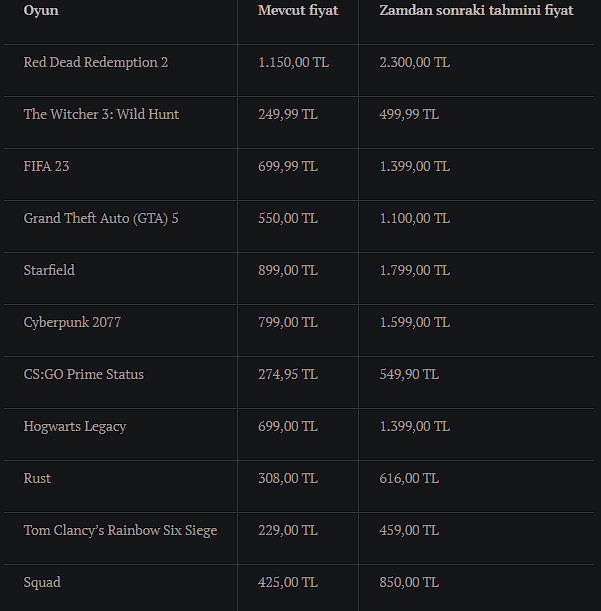This screenshot has width=601, height=611.
Task: Click the 1.150,00 TL current price
Action: point(293,62)
